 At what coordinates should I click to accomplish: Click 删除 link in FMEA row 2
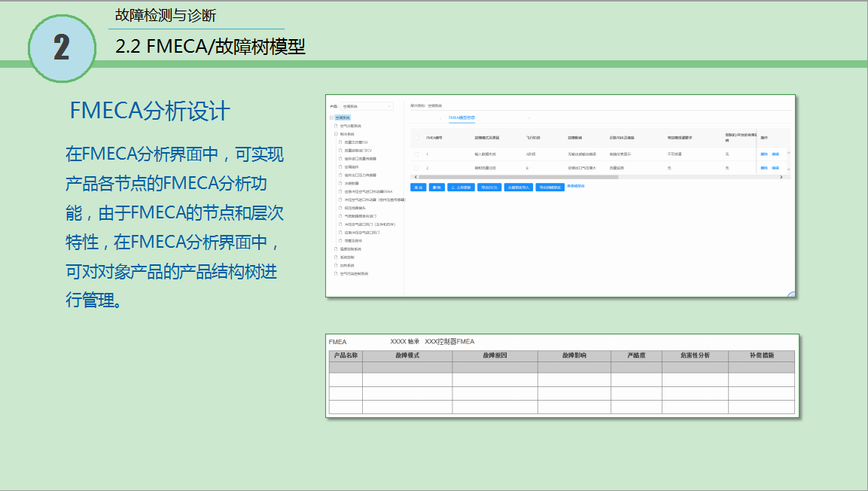pos(764,168)
